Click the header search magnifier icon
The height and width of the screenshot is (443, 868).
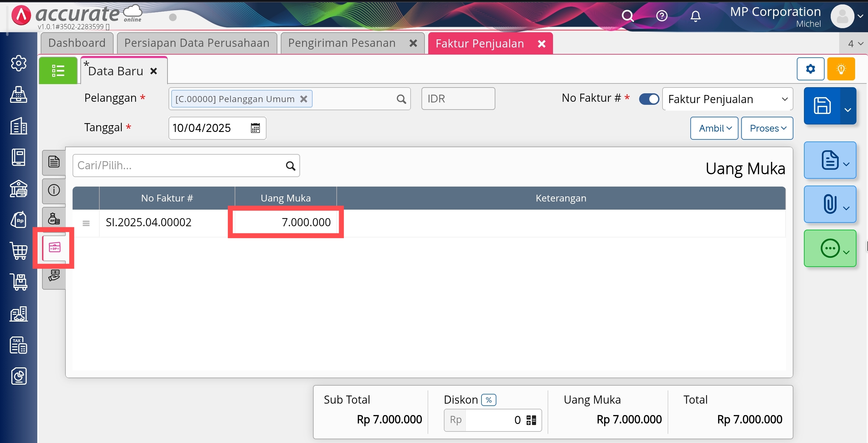click(x=627, y=16)
